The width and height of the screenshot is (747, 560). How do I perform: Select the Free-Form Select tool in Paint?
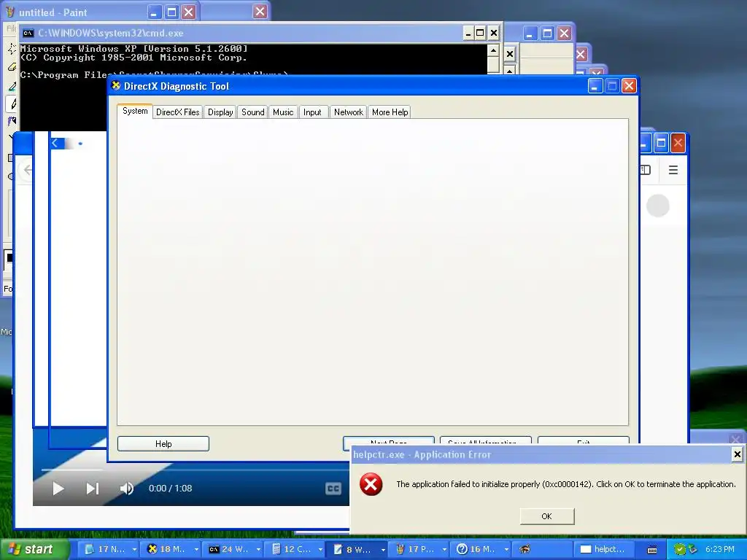pyautogui.click(x=12, y=47)
